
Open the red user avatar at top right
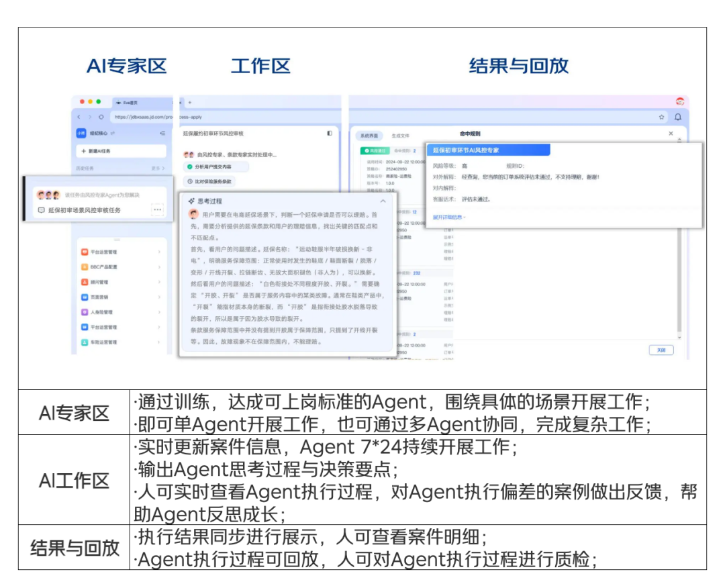click(x=679, y=101)
